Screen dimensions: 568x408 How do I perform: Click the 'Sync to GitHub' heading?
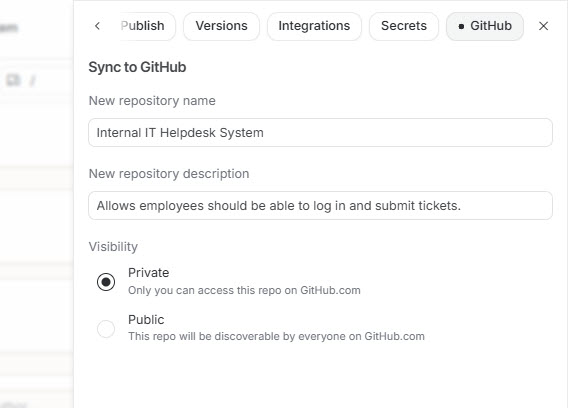(137, 67)
